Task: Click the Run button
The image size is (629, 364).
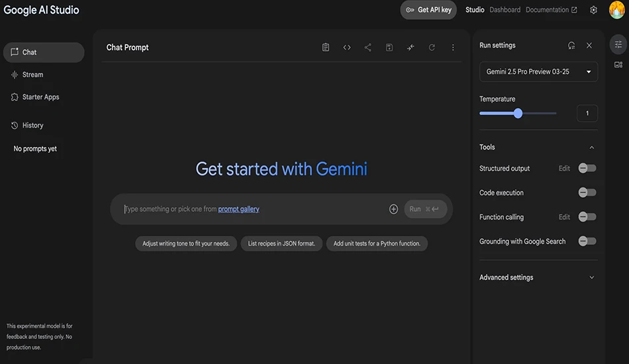Action: [425, 209]
